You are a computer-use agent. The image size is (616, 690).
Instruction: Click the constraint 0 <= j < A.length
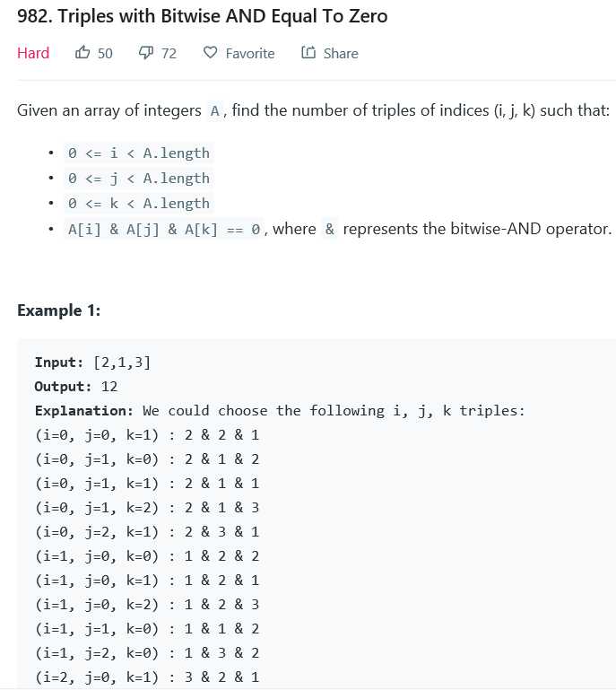coord(138,178)
